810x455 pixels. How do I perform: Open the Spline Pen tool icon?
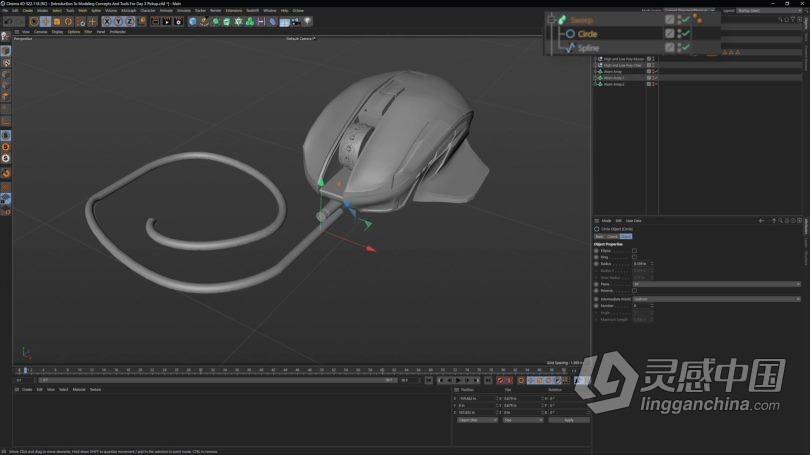[205, 22]
